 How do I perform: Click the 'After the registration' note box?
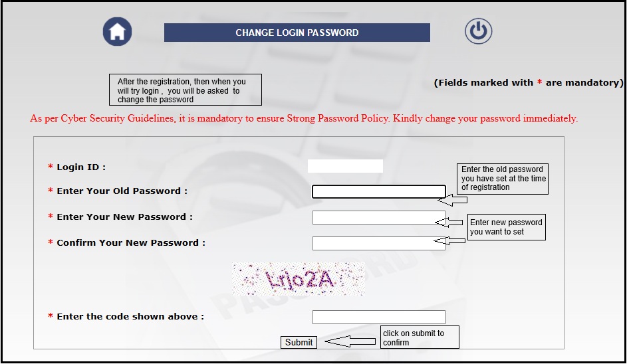[185, 90]
